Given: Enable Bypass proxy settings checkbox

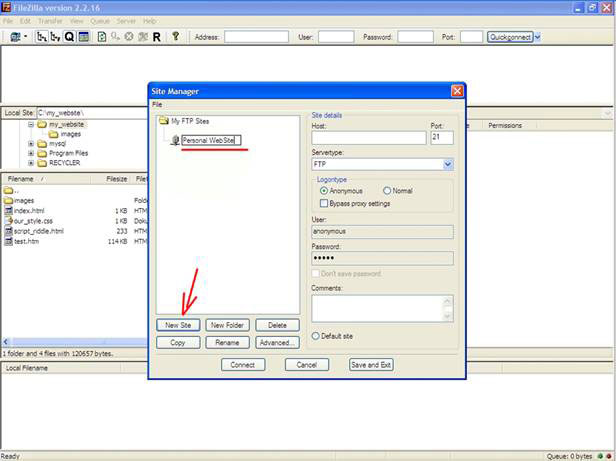Looking at the screenshot, I should tap(324, 203).
